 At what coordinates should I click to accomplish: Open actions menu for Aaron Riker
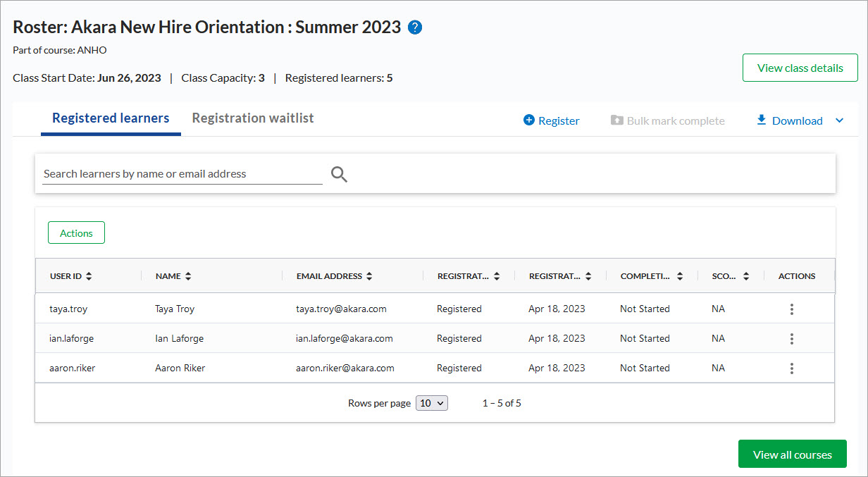792,368
